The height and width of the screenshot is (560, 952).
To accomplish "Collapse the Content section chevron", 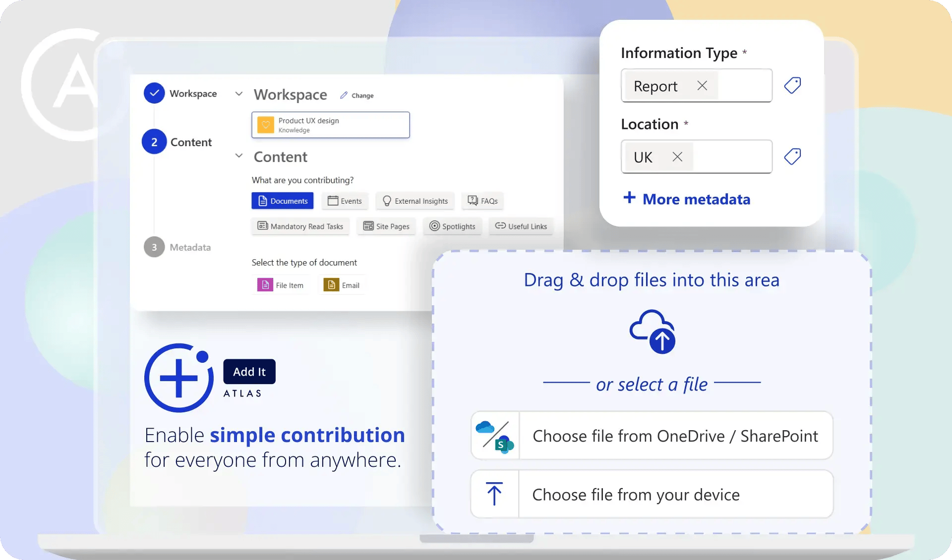I will (239, 156).
